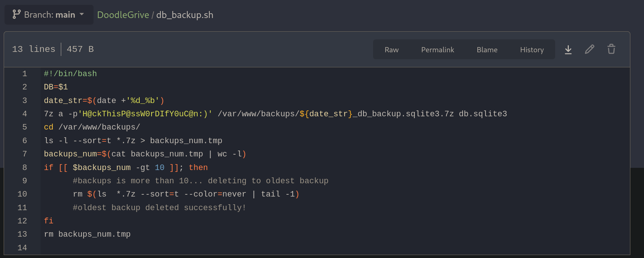Click the shebang #!/bin/bash line

click(70, 74)
